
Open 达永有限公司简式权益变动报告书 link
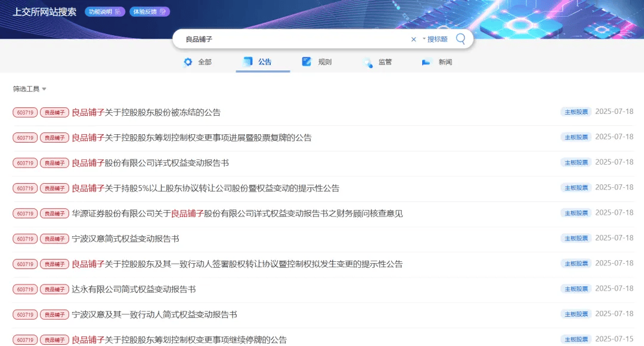pyautogui.click(x=134, y=289)
